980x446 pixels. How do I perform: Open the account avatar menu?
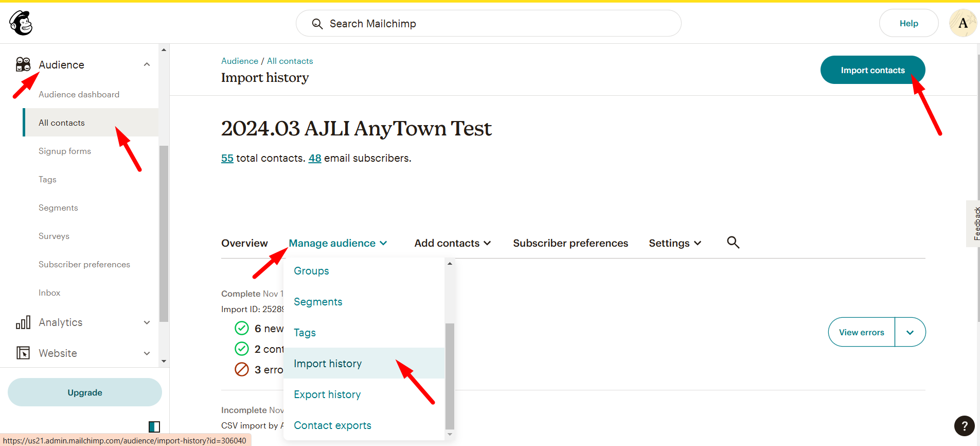(963, 23)
